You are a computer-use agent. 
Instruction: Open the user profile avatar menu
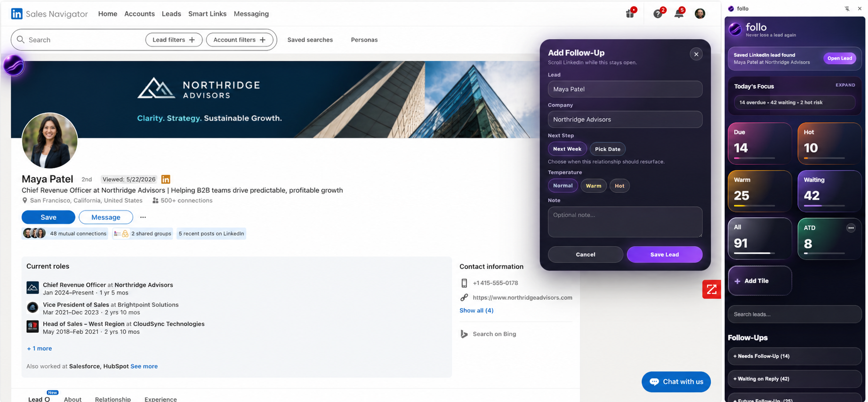pos(700,14)
